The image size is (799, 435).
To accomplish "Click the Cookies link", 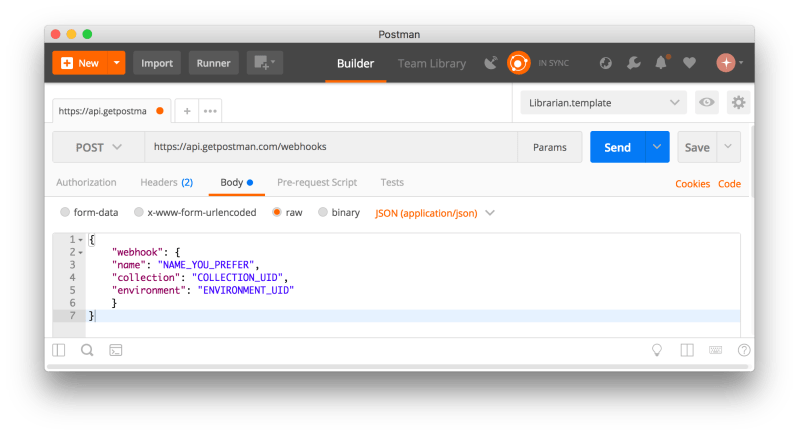I will [x=693, y=184].
